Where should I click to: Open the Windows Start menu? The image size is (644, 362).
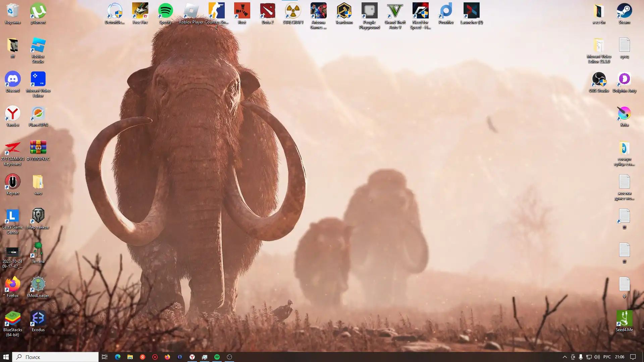click(x=6, y=357)
